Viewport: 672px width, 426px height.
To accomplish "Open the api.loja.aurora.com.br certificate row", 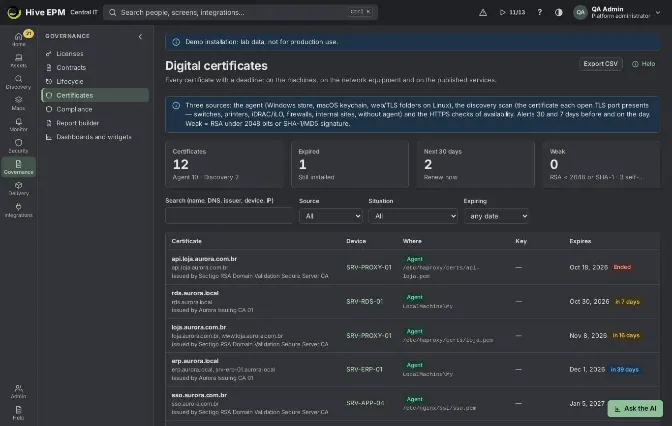I will pos(412,267).
